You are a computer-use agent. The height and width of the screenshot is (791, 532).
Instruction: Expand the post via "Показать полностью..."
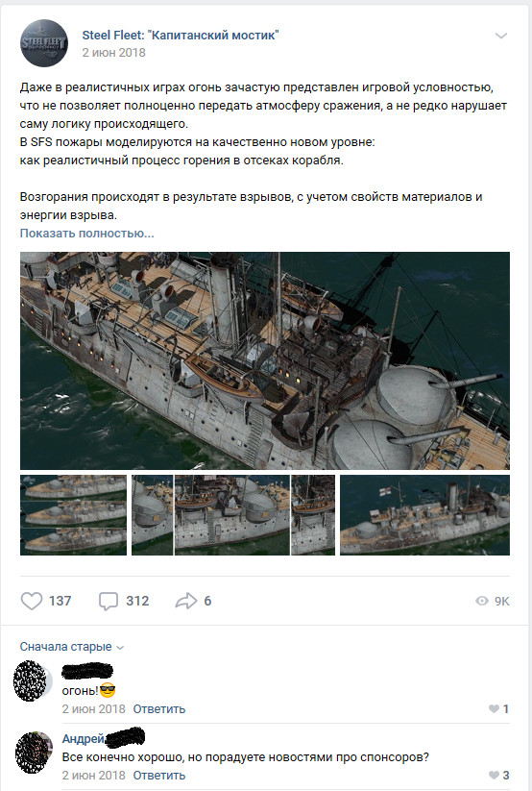(x=86, y=233)
